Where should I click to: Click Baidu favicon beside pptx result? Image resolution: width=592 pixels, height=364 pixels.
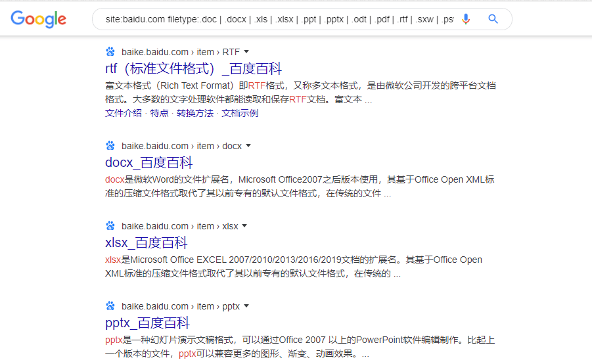tap(110, 306)
